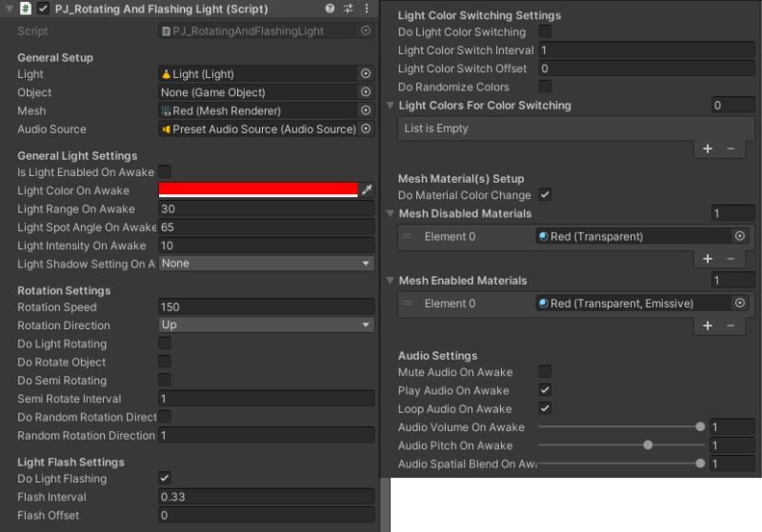762x532 pixels.
Task: Grab drag handle of Mesh Enabled Element 0
Action: (408, 304)
